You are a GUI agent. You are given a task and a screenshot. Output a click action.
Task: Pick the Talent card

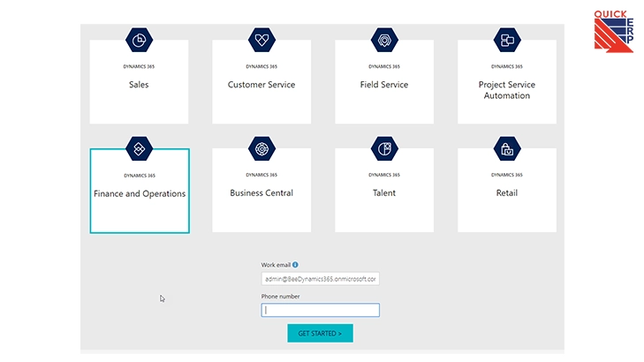(384, 191)
